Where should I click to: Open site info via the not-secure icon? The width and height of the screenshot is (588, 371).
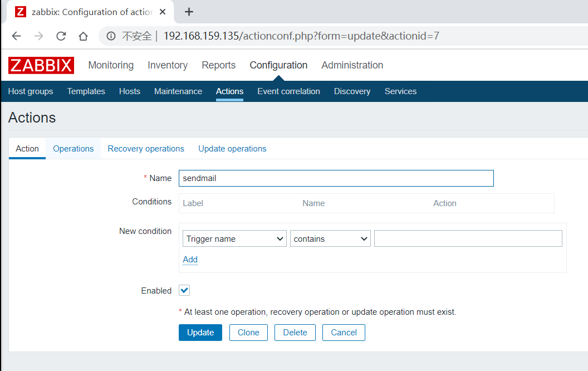click(x=111, y=36)
